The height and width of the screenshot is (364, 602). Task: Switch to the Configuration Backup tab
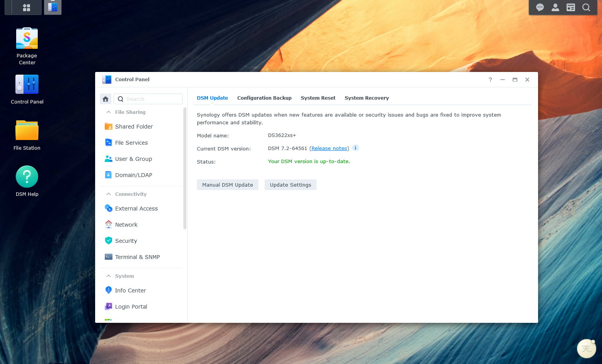point(264,98)
